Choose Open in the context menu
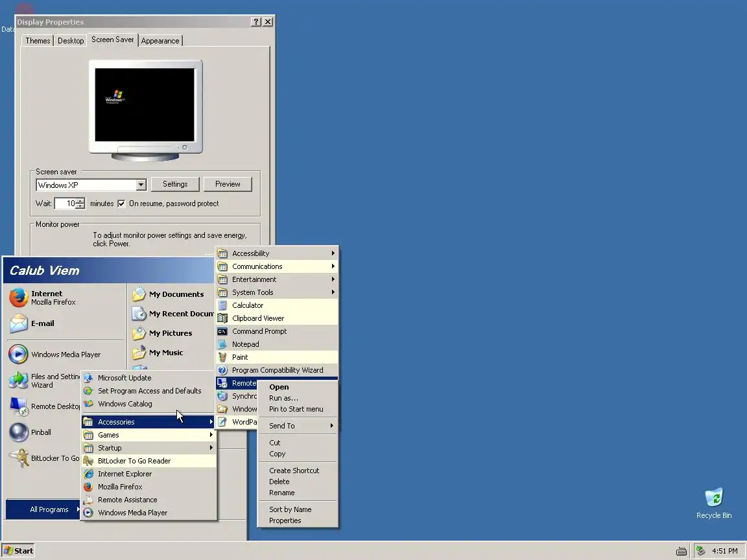Image resolution: width=747 pixels, height=560 pixels. point(298,387)
